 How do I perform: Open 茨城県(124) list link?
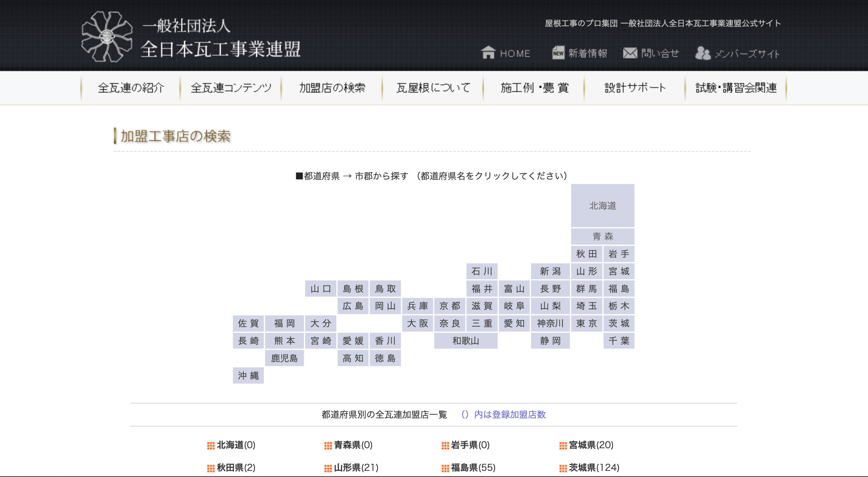[x=594, y=468]
